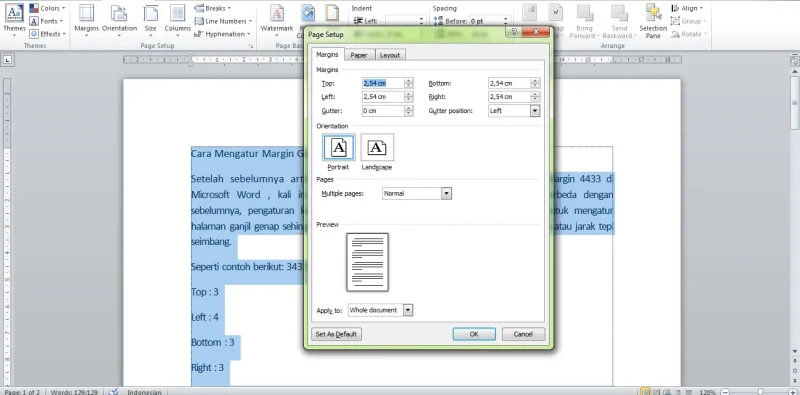Click the Spacing Before field in ribbon
The image size is (800, 395).
coord(486,21)
